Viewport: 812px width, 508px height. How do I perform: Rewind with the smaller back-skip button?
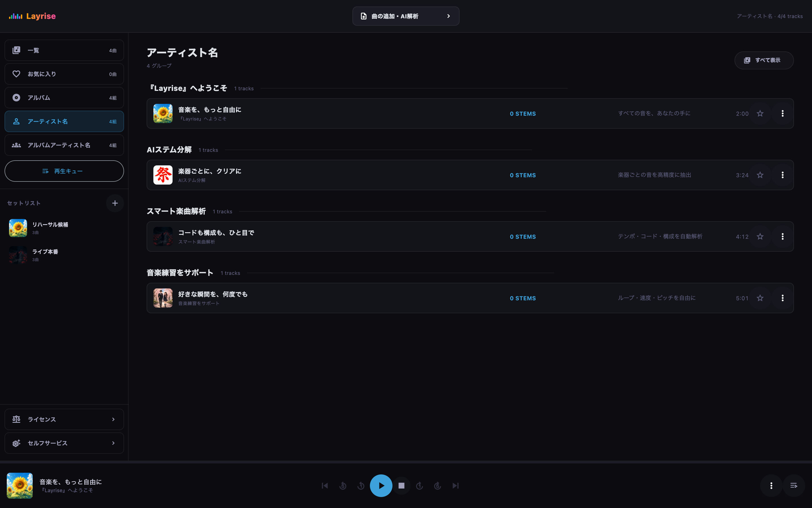361,486
